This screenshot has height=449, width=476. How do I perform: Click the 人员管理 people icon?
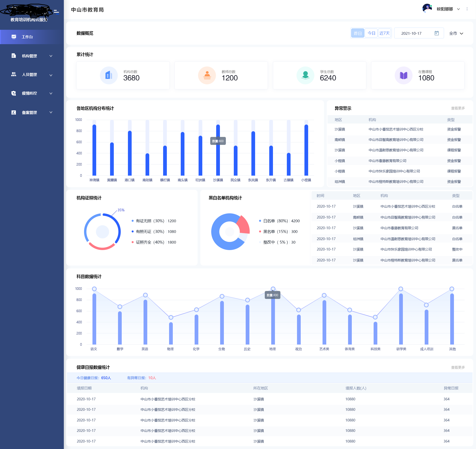pyautogui.click(x=14, y=74)
